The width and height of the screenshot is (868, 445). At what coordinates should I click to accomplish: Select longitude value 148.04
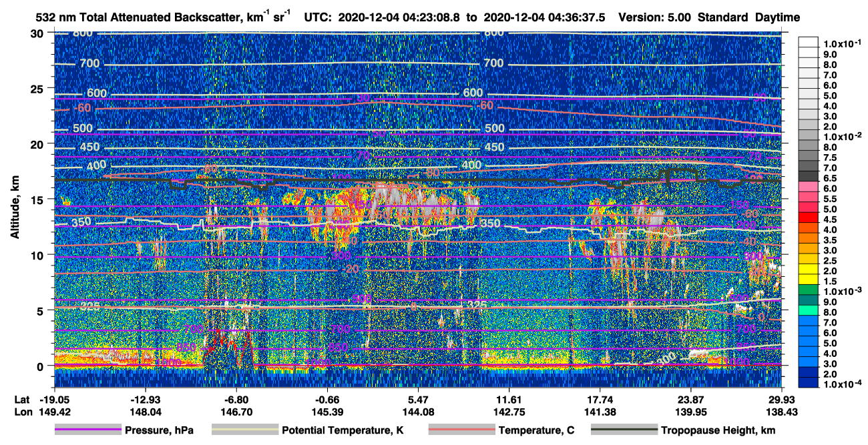click(145, 412)
